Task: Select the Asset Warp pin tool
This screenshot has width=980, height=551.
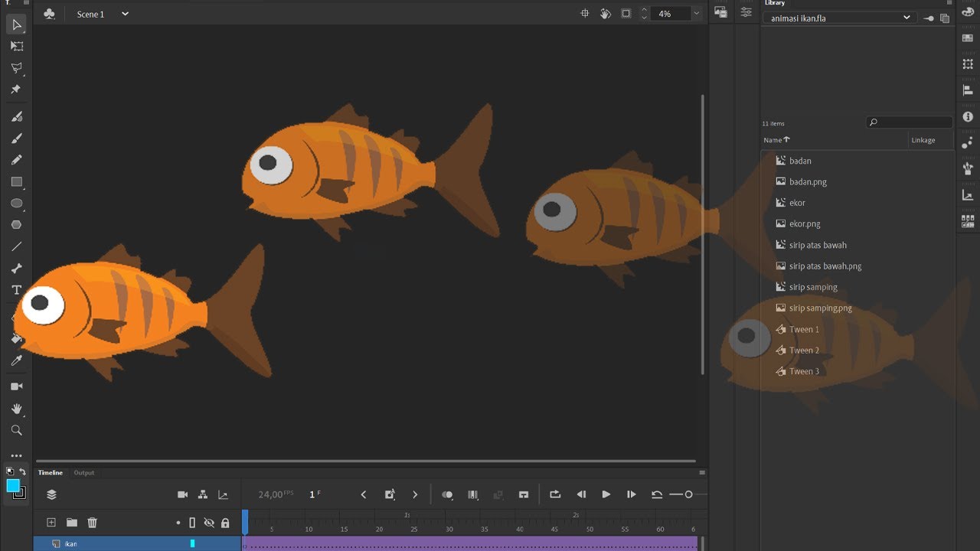Action: pos(16,90)
